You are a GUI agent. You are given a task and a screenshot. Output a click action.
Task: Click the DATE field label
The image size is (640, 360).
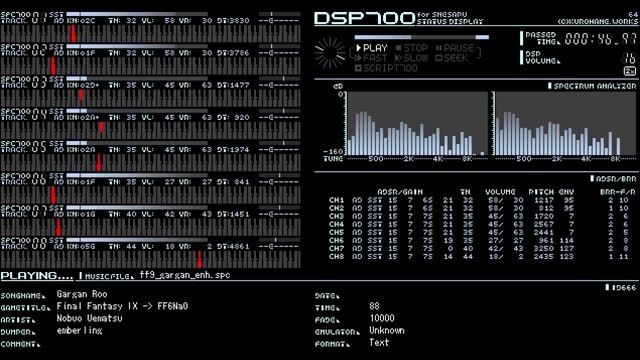coord(327,296)
